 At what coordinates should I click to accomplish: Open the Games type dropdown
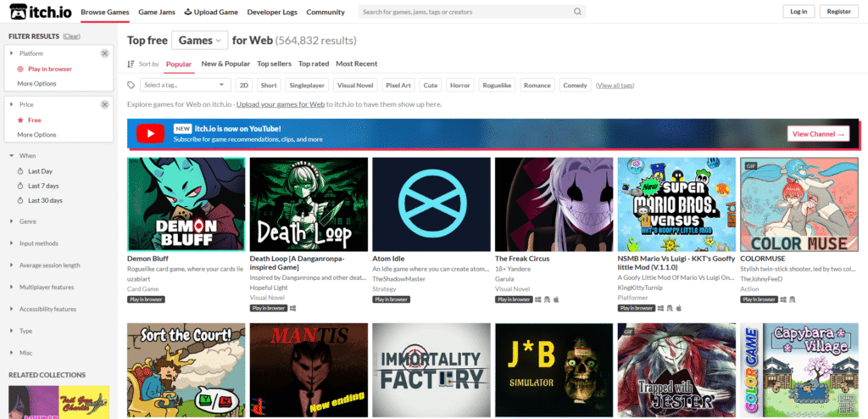click(x=200, y=41)
